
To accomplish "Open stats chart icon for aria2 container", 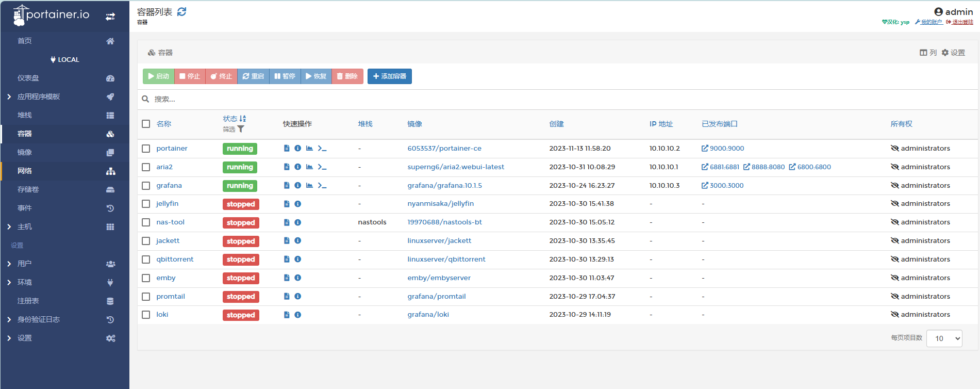I will coord(309,167).
